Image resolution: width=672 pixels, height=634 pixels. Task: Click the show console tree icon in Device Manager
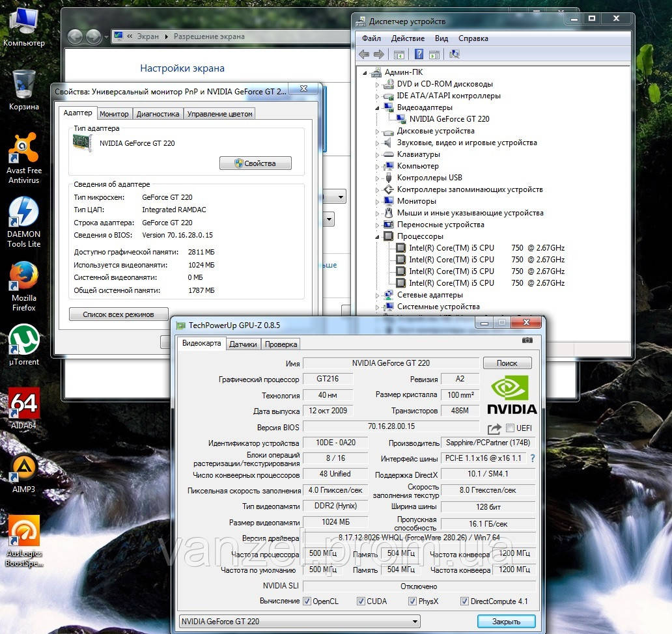399,55
